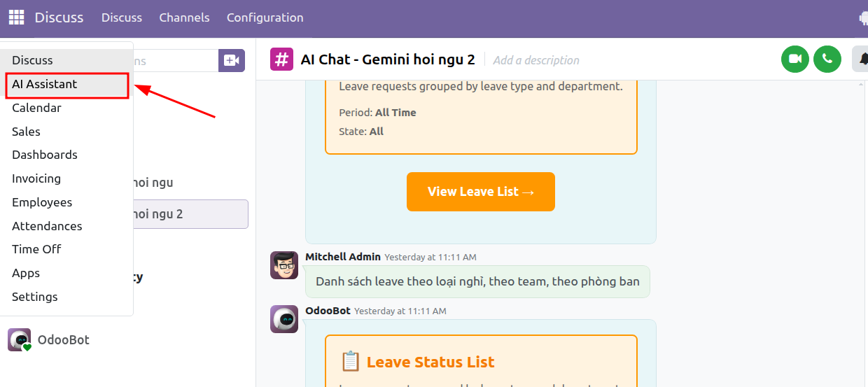Click the View Leave List button

pyautogui.click(x=481, y=192)
